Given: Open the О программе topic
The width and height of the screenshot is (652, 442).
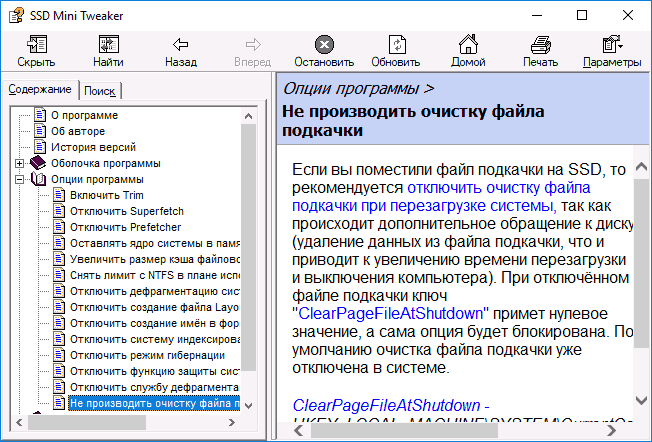Looking at the screenshot, I should 84,115.
